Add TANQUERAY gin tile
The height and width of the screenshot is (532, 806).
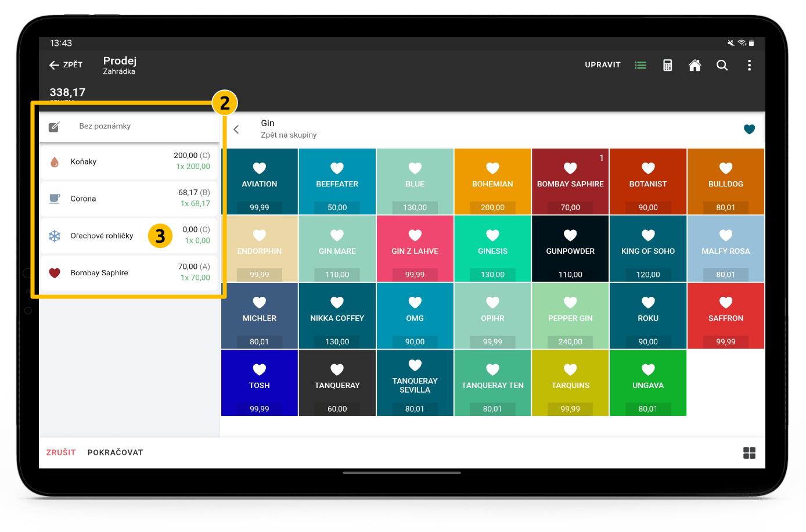pos(337,383)
